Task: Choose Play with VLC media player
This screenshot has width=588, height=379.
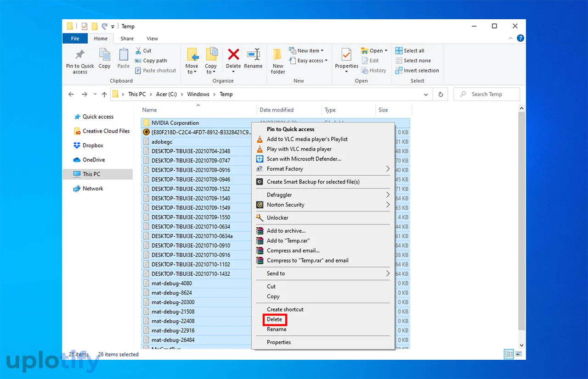Action: [x=299, y=149]
